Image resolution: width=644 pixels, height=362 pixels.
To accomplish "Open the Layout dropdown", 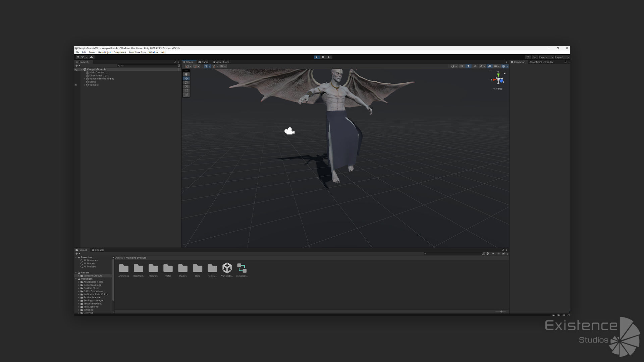I will tap(562, 57).
